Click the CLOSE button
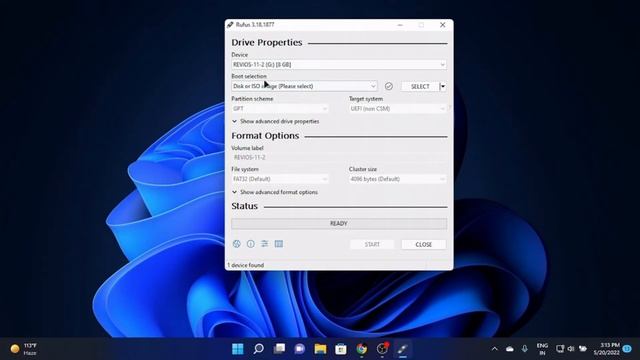The width and height of the screenshot is (640, 360). (x=424, y=244)
